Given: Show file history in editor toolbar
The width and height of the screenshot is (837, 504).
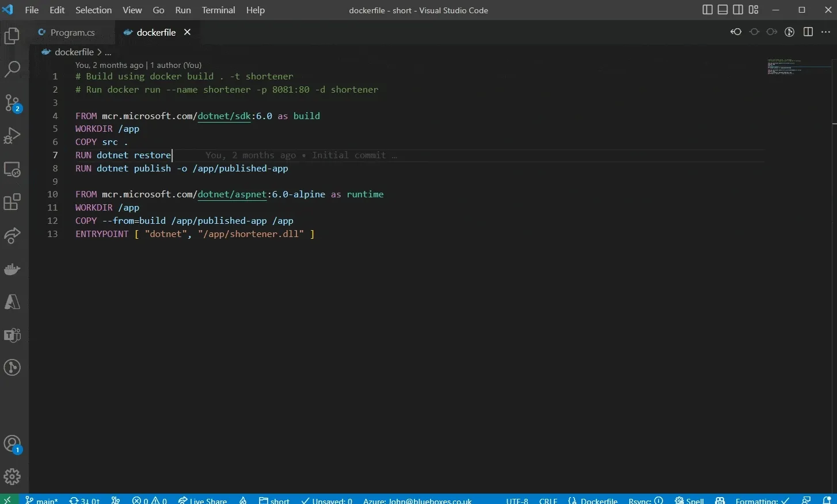Looking at the screenshot, I should click(x=790, y=32).
